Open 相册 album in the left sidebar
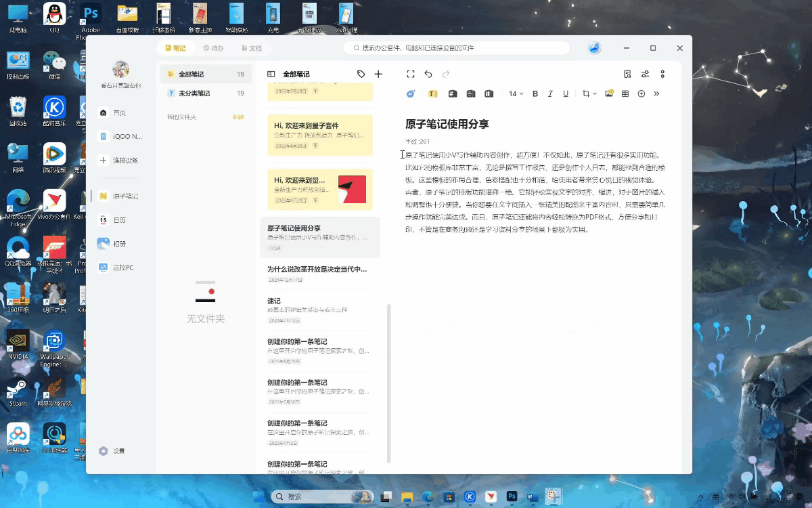 (112, 244)
